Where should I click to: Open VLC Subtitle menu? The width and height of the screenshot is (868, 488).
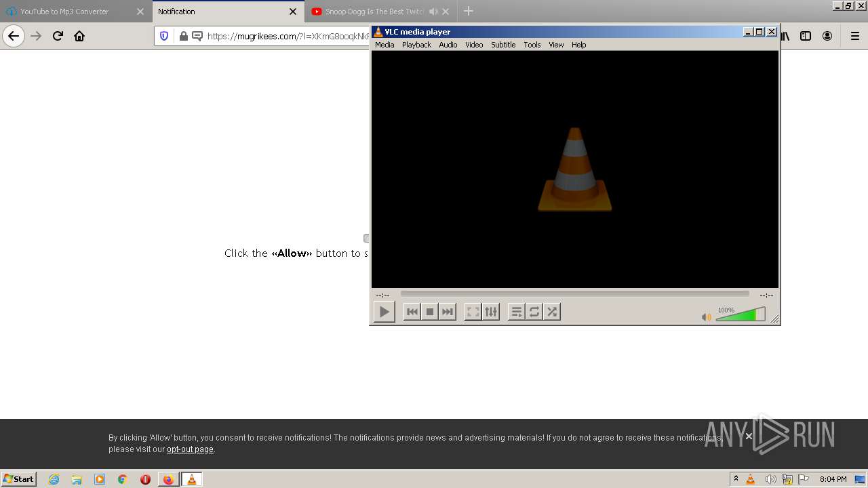(x=503, y=45)
